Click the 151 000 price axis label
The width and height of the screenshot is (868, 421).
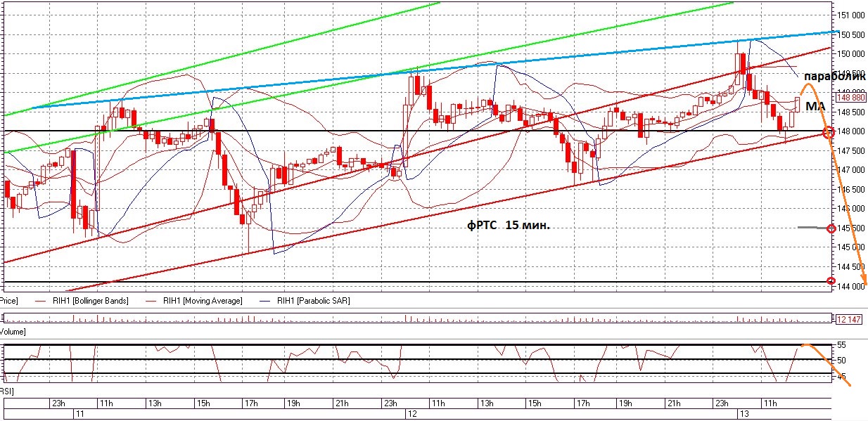(851, 15)
